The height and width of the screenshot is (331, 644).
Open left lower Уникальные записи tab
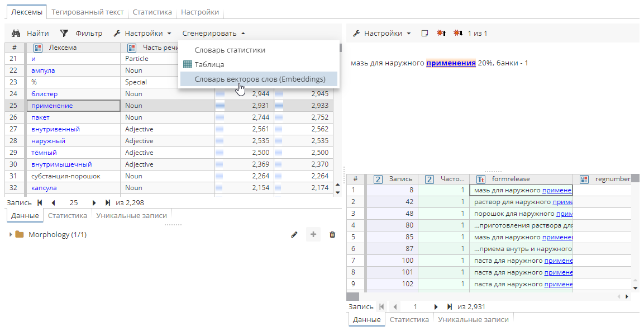131,215
